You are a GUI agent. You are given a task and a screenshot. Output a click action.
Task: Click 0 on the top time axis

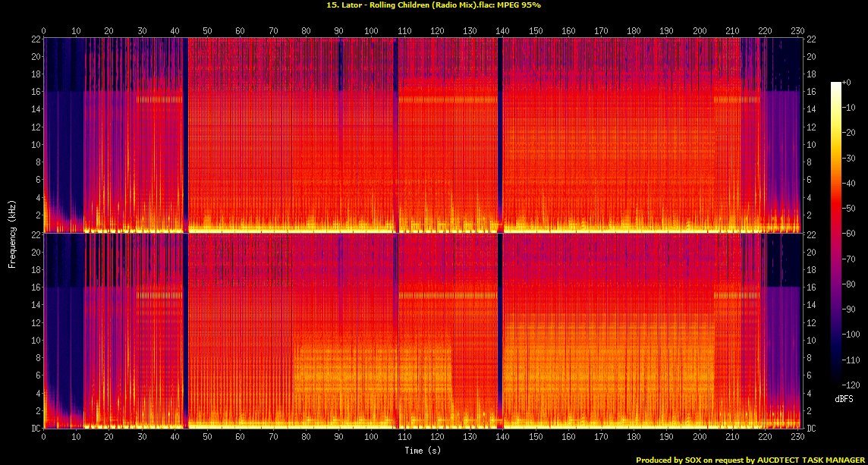[44, 31]
